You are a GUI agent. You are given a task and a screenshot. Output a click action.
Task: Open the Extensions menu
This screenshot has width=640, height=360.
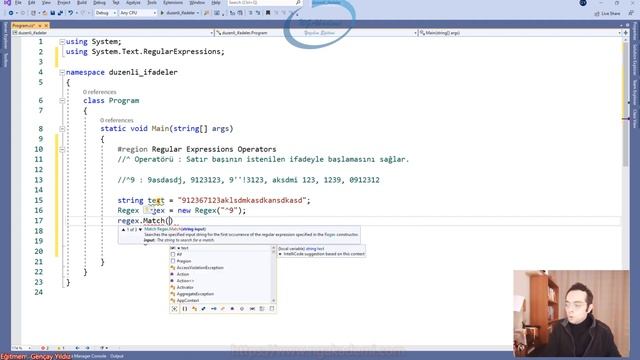pos(173,2)
